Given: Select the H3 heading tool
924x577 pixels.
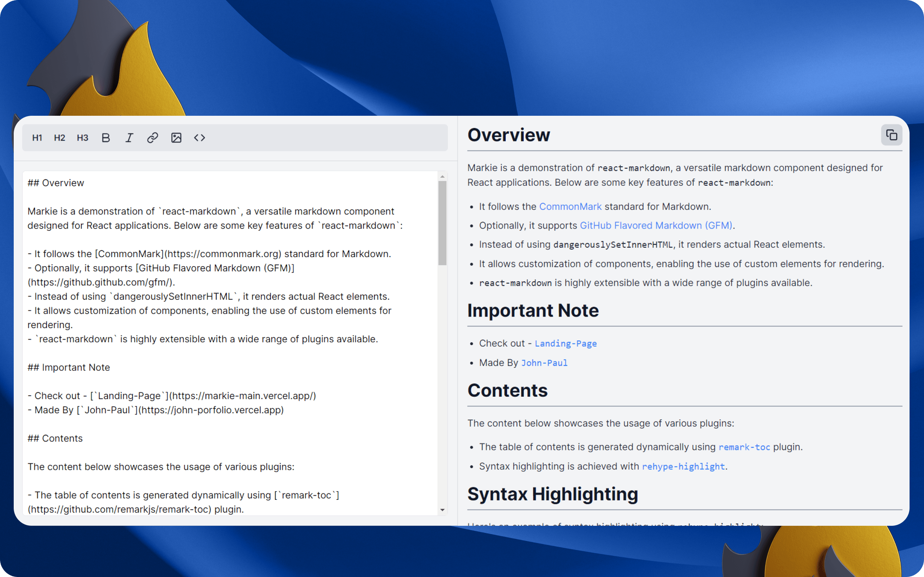Looking at the screenshot, I should (x=82, y=138).
